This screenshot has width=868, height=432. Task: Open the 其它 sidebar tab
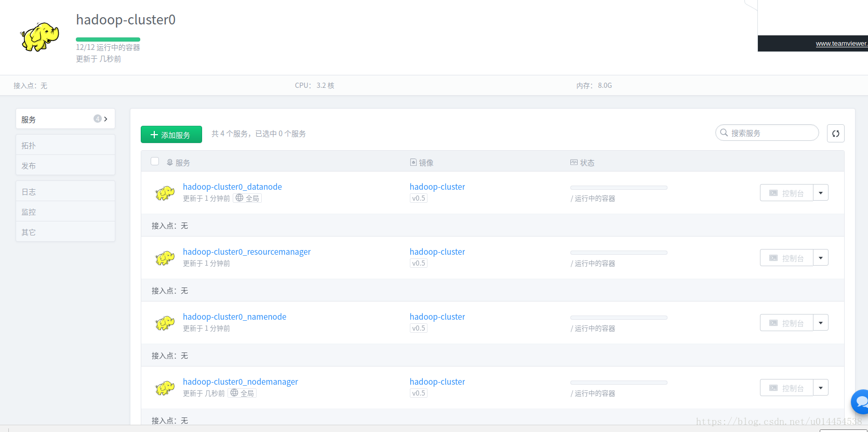coord(65,232)
